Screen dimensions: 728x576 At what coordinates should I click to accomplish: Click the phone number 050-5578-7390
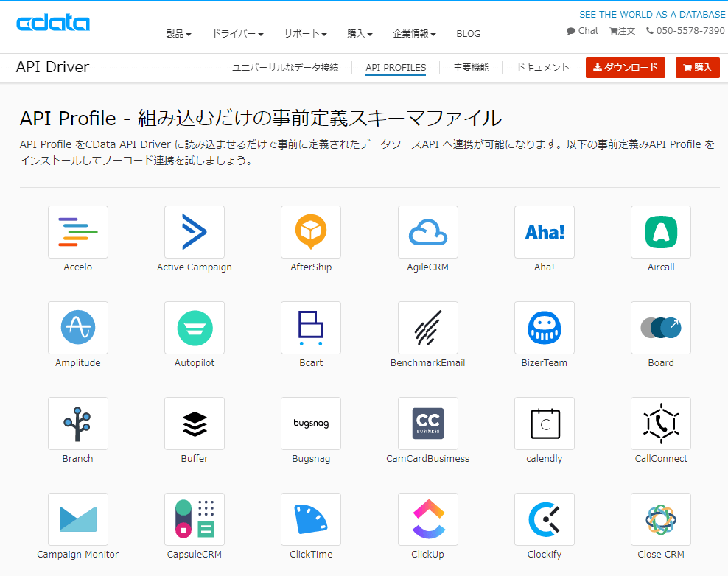point(685,31)
